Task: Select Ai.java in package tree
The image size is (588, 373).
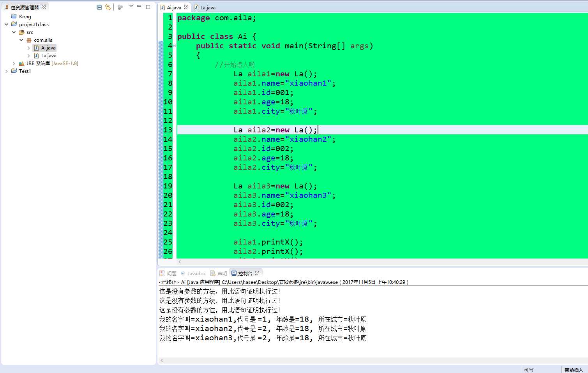Action: pos(48,48)
